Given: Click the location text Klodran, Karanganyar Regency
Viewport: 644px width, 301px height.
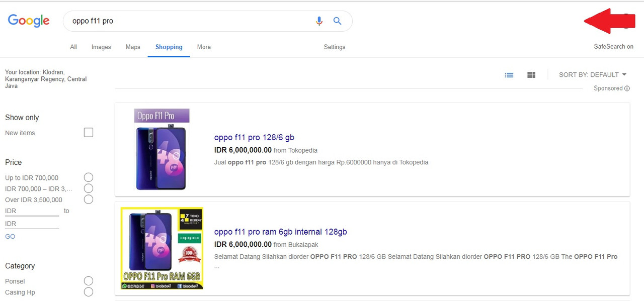Looking at the screenshot, I should (x=46, y=79).
